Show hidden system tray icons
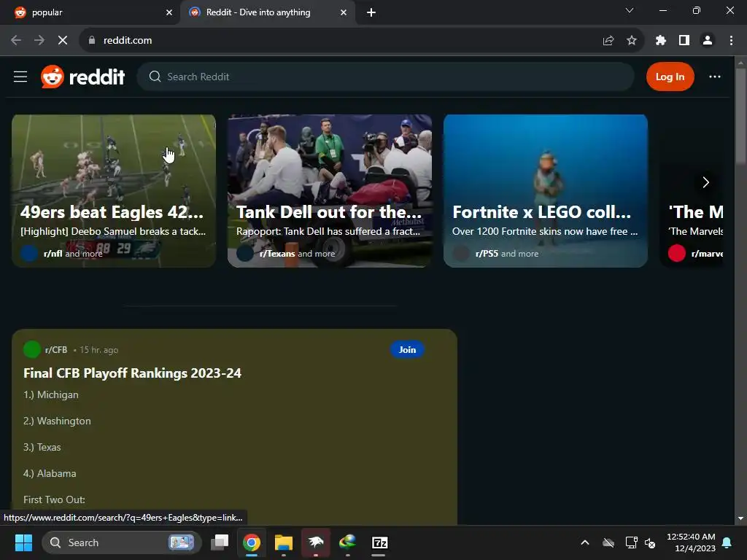This screenshot has width=747, height=560. 585,542
